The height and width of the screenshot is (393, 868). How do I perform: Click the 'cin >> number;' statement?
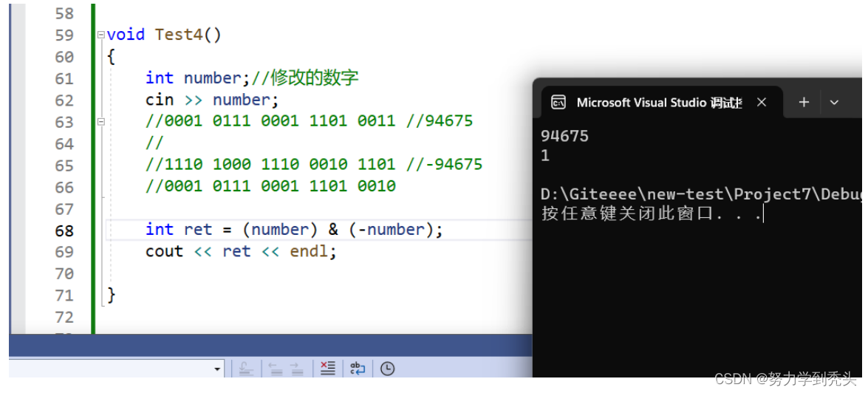(x=212, y=100)
